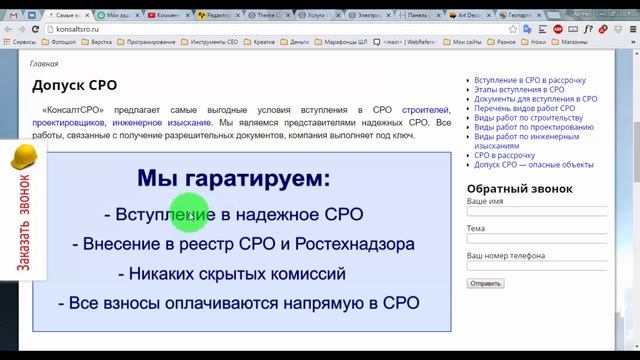Open the pinned VK tab
This screenshot has height=360, width=640.
click(x=31, y=16)
